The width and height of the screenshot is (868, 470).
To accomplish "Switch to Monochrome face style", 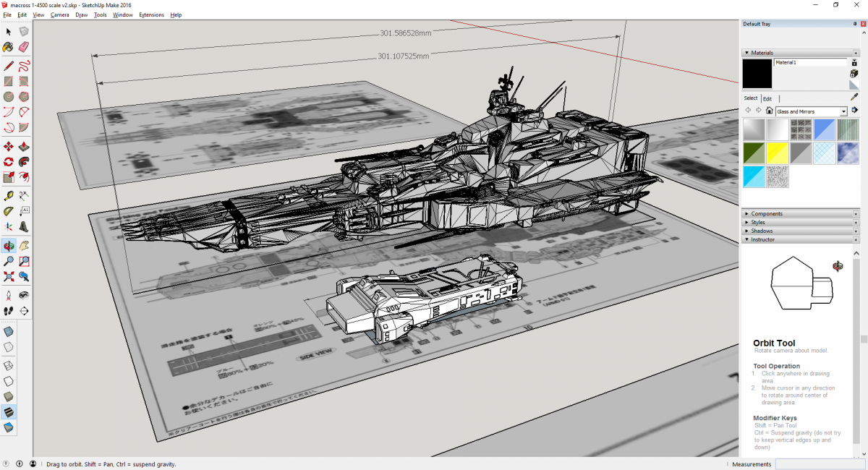I will [9, 427].
